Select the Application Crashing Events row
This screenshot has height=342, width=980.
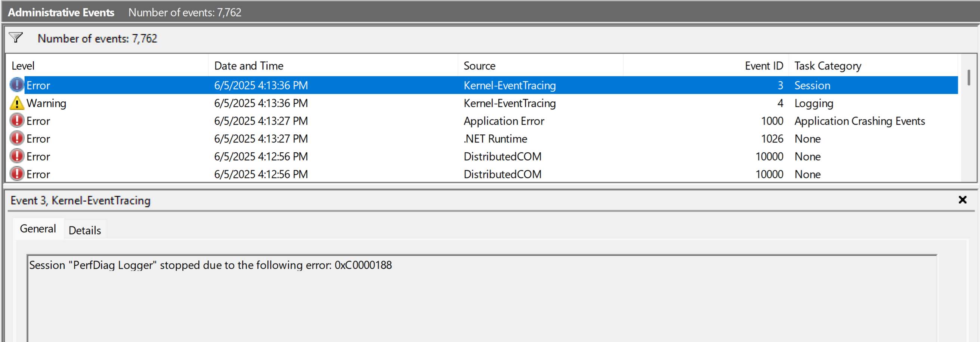[x=859, y=121]
